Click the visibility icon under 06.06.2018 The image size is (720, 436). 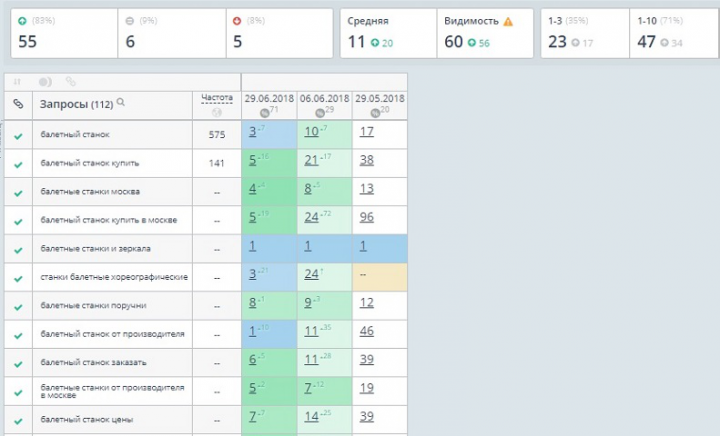(x=320, y=113)
